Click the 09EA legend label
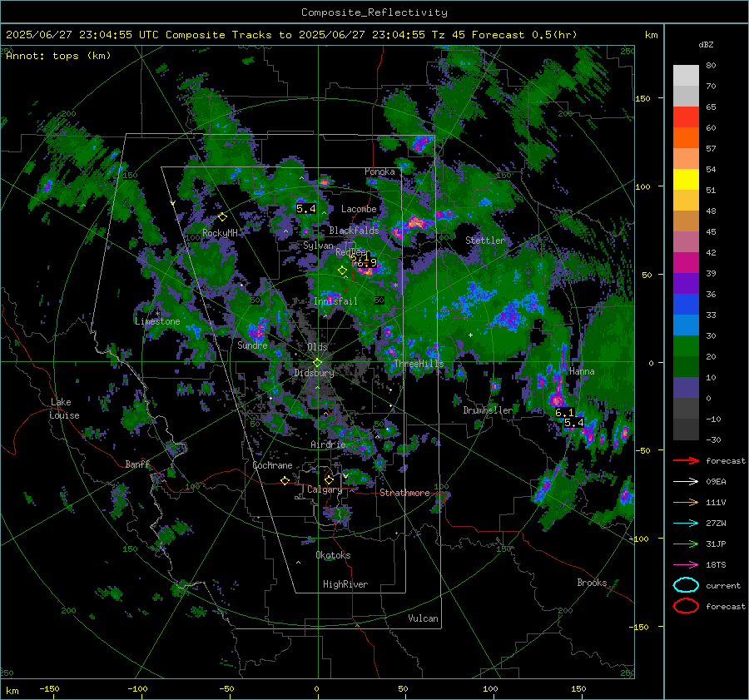Image resolution: width=749 pixels, height=700 pixels. [716, 481]
